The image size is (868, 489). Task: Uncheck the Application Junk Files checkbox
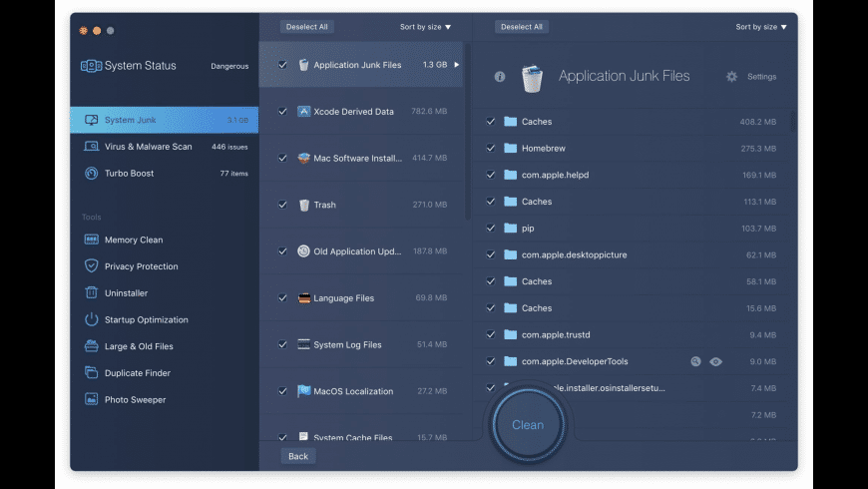(282, 65)
